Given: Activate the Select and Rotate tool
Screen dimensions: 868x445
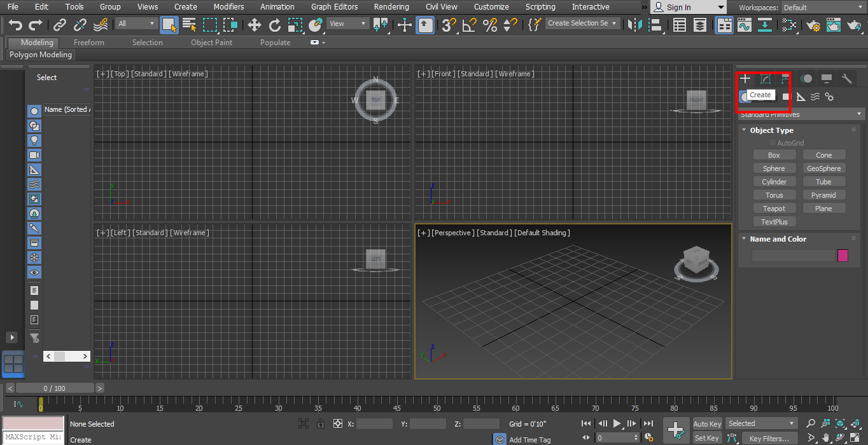Looking at the screenshot, I should tap(274, 24).
